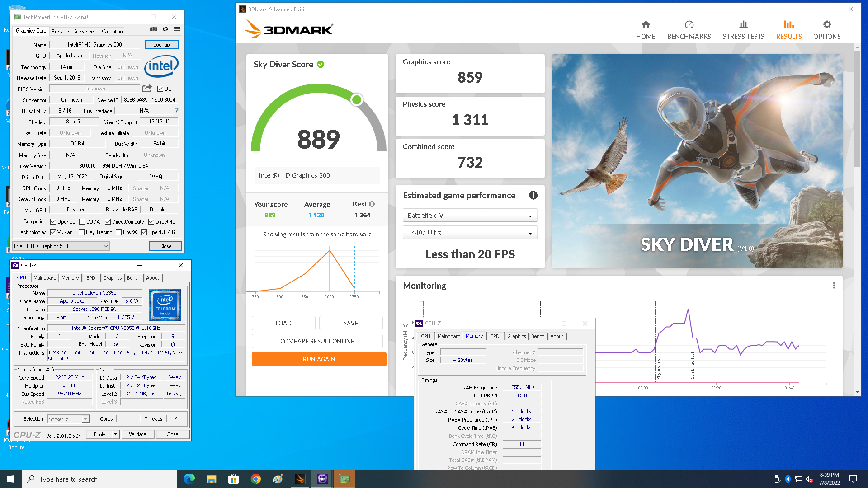Viewport: 868px width, 488px height.
Task: Switch to Graphics tab in memory CPU-Z window
Action: tap(516, 336)
